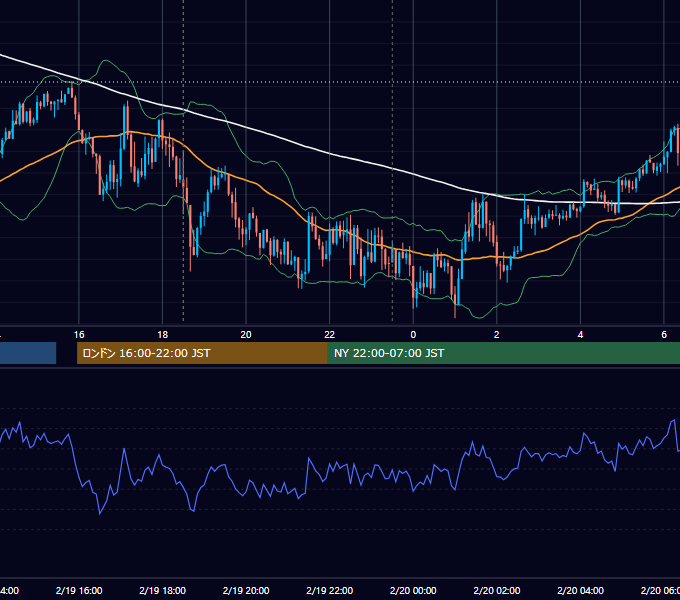This screenshot has height=600, width=680.
Task: Click the blue session bar left of London
Action: [x=28, y=353]
